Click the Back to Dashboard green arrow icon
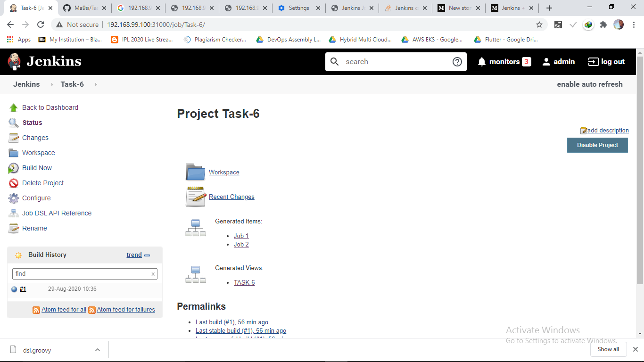Image resolution: width=644 pixels, height=362 pixels. click(x=14, y=107)
